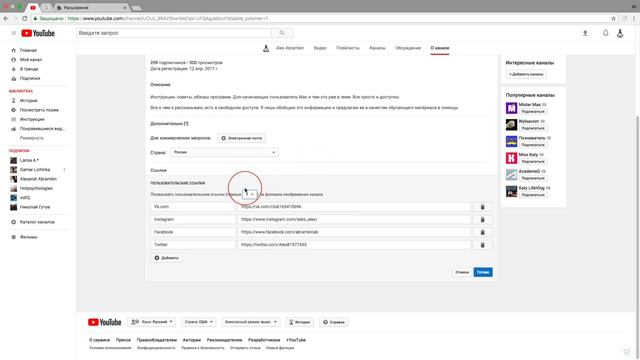Screen dimensions: 640x360
Task: Switch to Каналы channel tab
Action: coord(377,48)
